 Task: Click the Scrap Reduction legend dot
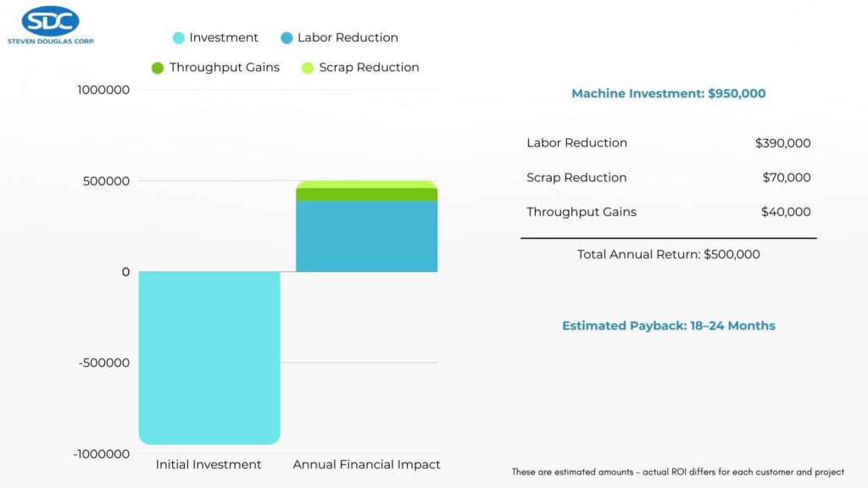pos(308,68)
